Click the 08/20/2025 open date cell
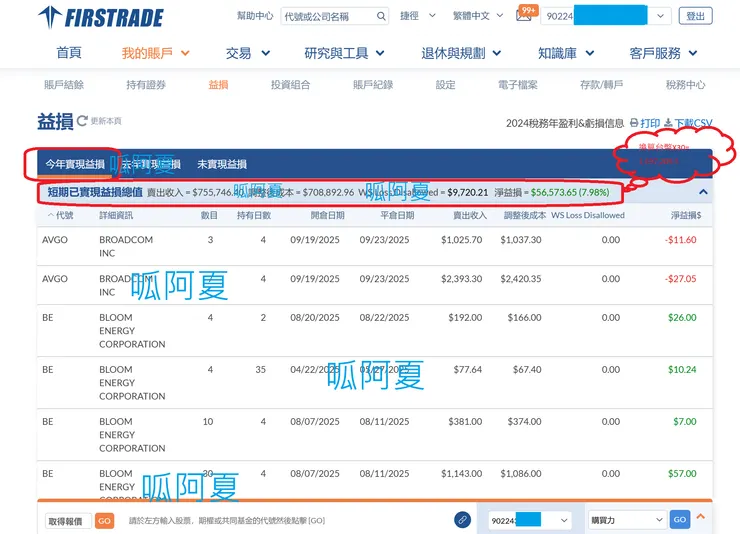The width and height of the screenshot is (740, 534). (x=315, y=317)
